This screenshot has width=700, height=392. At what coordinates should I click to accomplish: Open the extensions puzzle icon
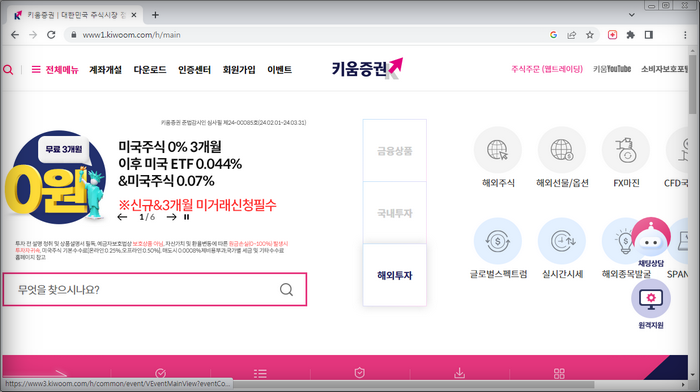pyautogui.click(x=630, y=35)
